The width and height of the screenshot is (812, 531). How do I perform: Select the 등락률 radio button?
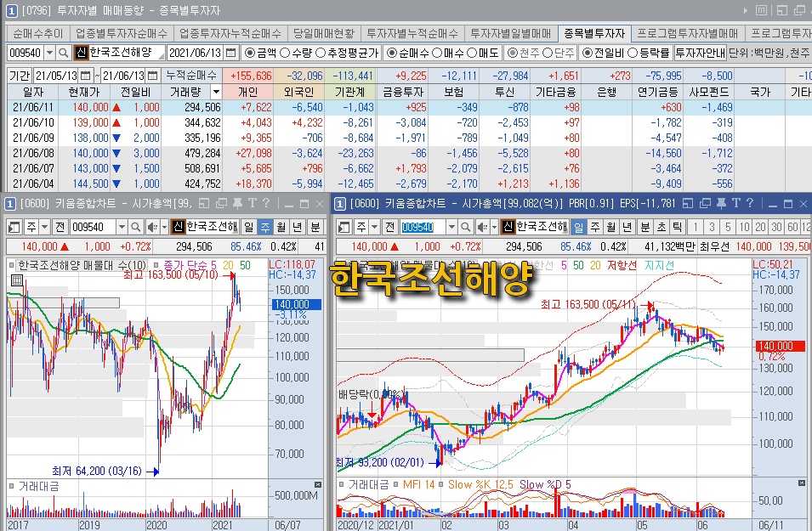click(633, 53)
